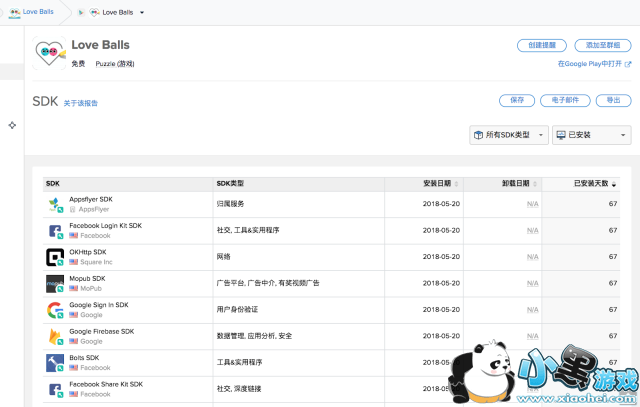
Task: Select the Facebook Login Kit SDK icon
Action: [55, 231]
